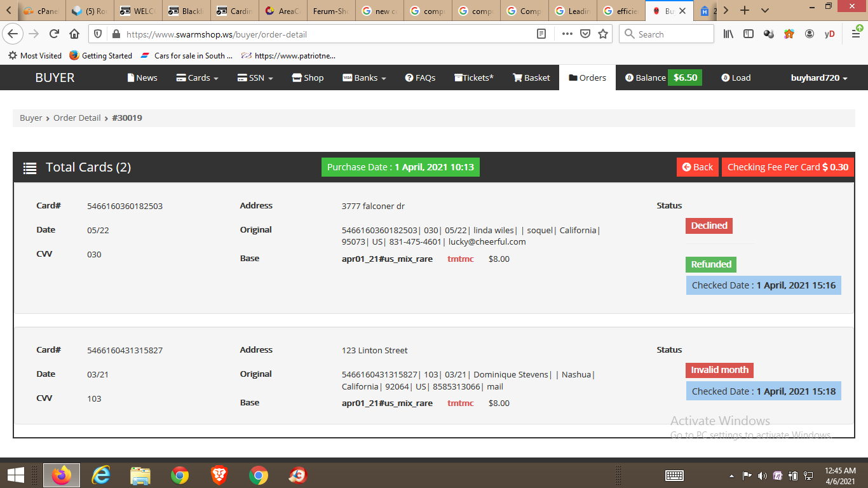Open a new tab with plus button
This screenshot has width=868, height=488.
click(745, 11)
